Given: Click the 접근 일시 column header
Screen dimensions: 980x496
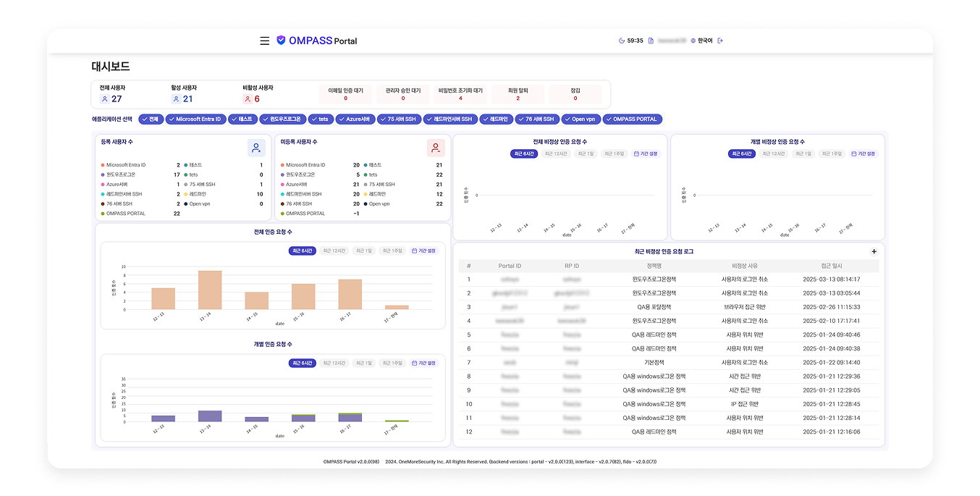Looking at the screenshot, I should [832, 266].
